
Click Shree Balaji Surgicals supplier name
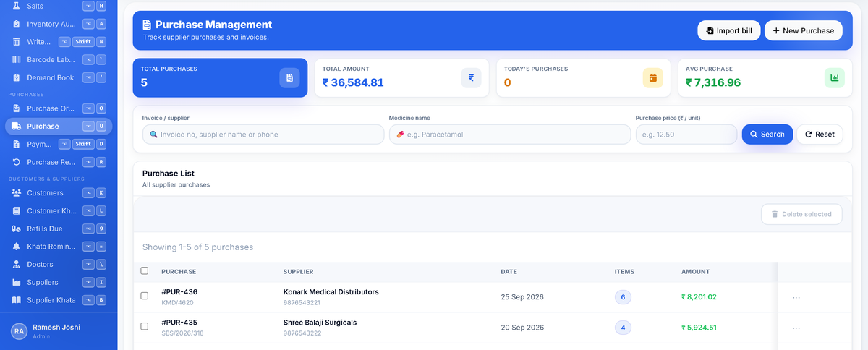coord(320,323)
